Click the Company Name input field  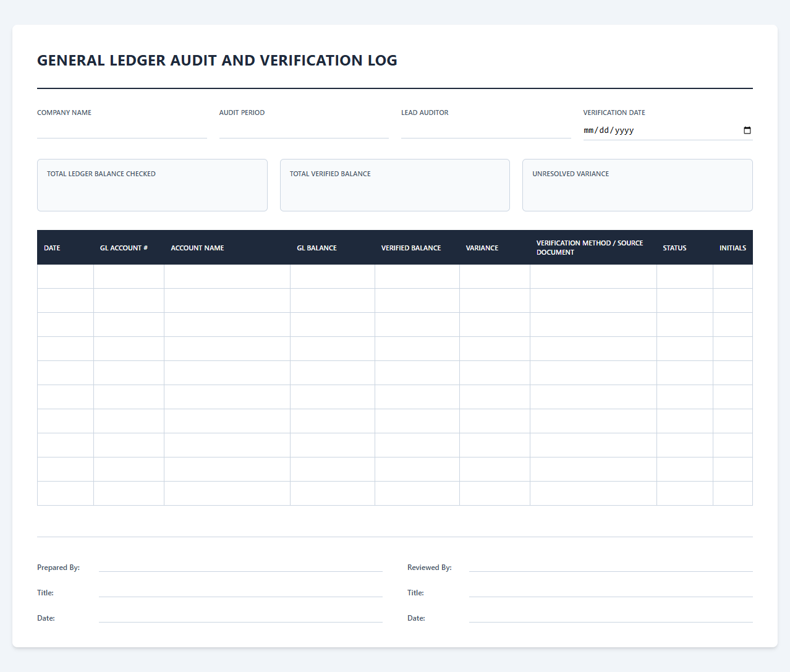coord(122,130)
